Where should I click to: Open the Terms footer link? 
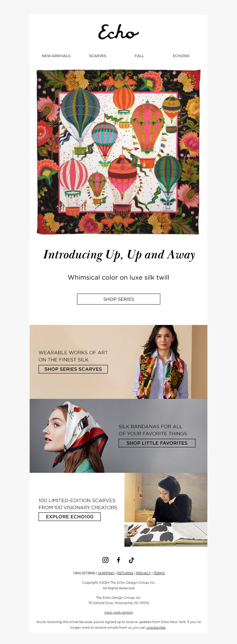159,573
